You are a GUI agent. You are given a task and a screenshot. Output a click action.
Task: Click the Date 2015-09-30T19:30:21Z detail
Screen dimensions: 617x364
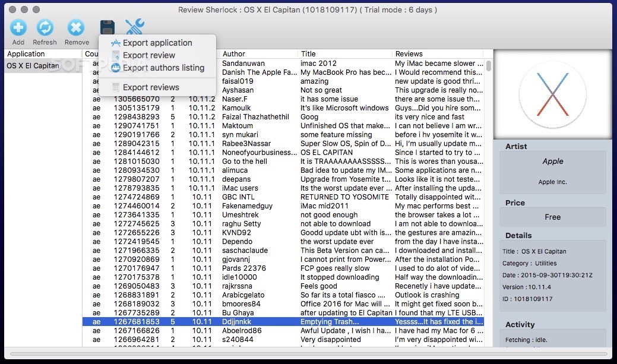tap(548, 275)
